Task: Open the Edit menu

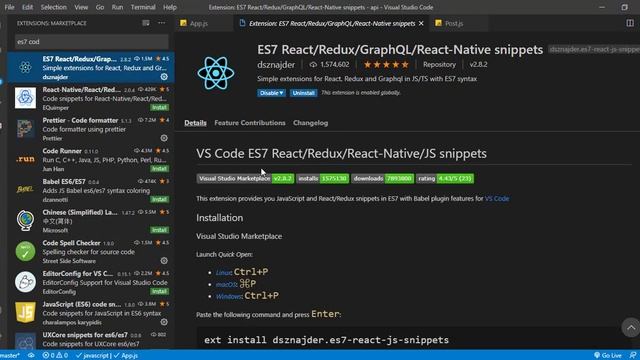Action: 27,7
